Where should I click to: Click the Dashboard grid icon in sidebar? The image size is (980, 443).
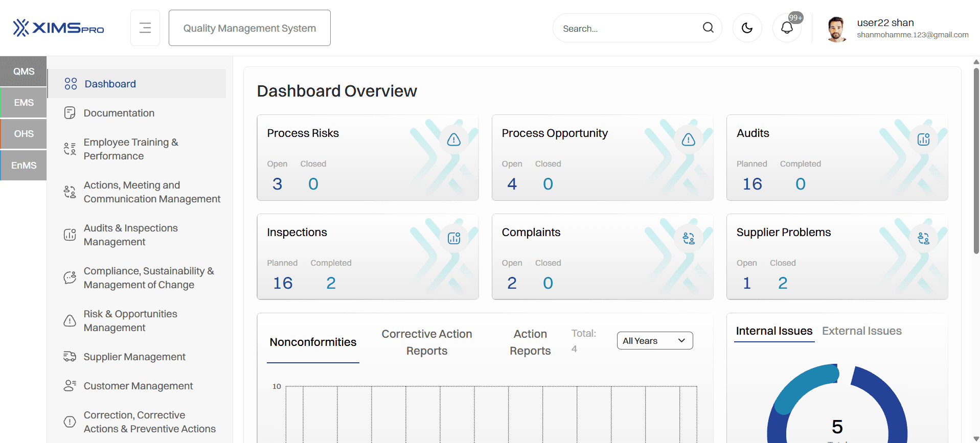[x=71, y=84]
